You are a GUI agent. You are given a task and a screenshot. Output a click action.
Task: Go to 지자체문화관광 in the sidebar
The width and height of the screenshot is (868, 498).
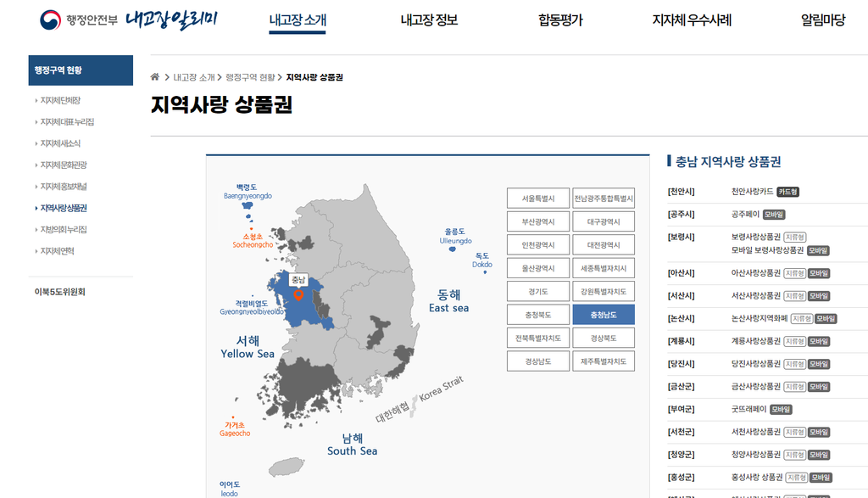[x=64, y=165]
